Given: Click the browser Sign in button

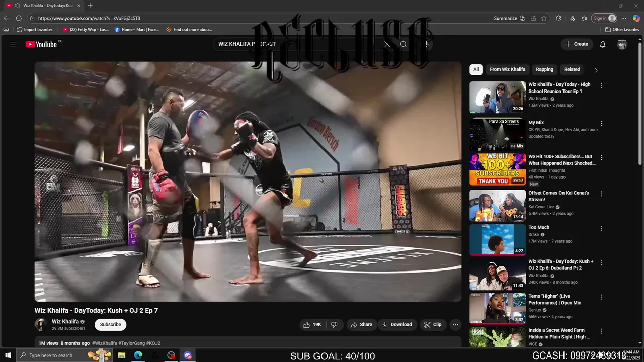Looking at the screenshot, I should (x=604, y=18).
